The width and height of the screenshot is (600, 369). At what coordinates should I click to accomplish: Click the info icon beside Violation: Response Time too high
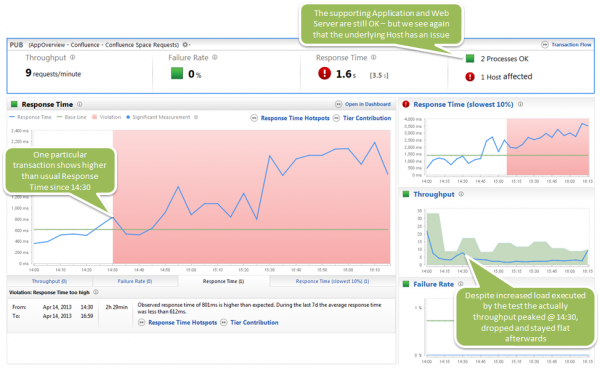point(96,292)
